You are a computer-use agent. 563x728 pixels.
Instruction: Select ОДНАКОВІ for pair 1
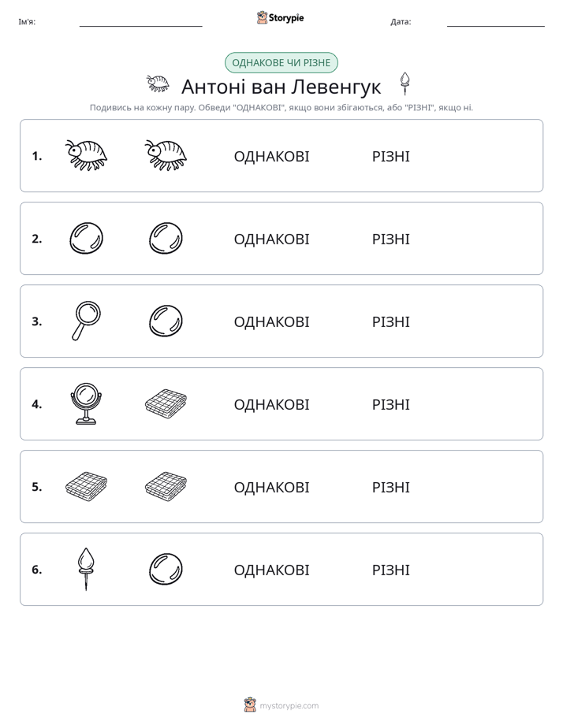(x=271, y=157)
